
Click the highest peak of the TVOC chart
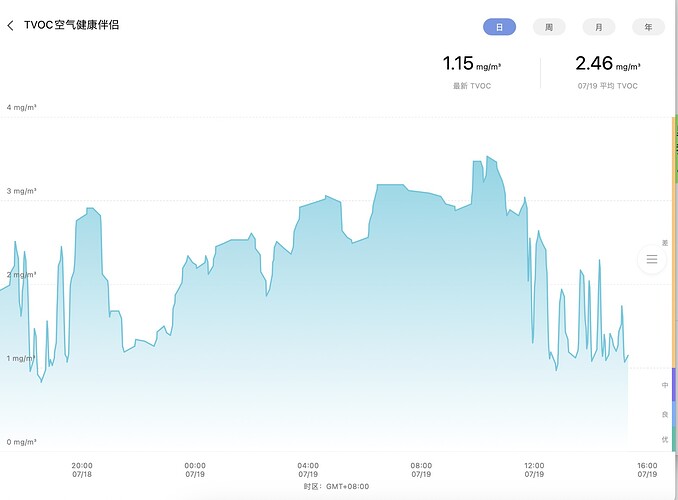pyautogui.click(x=488, y=157)
